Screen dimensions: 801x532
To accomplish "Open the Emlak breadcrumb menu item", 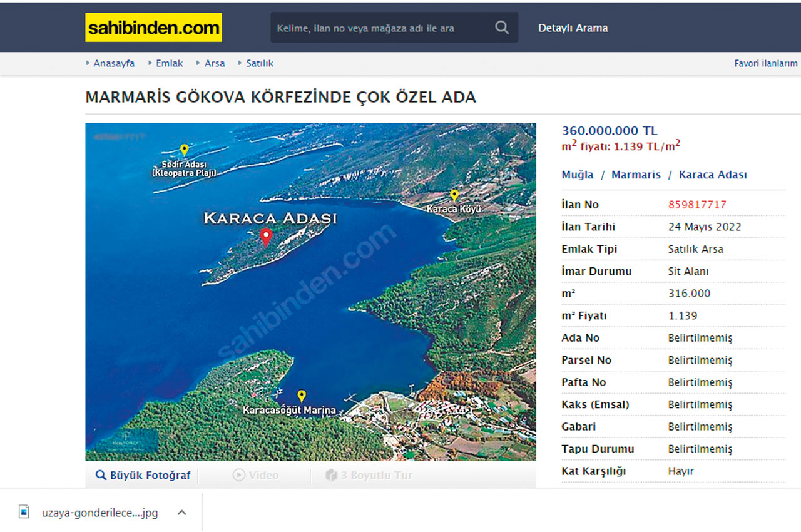I will pos(170,63).
